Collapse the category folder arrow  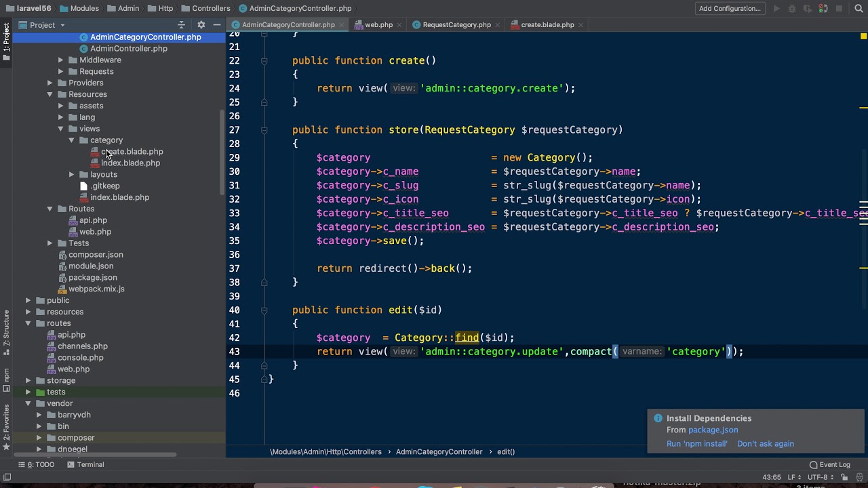[72, 140]
